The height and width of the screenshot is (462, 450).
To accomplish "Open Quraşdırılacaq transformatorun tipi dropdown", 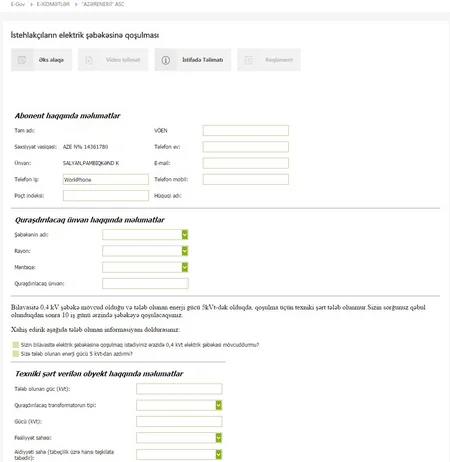I will click(179, 405).
